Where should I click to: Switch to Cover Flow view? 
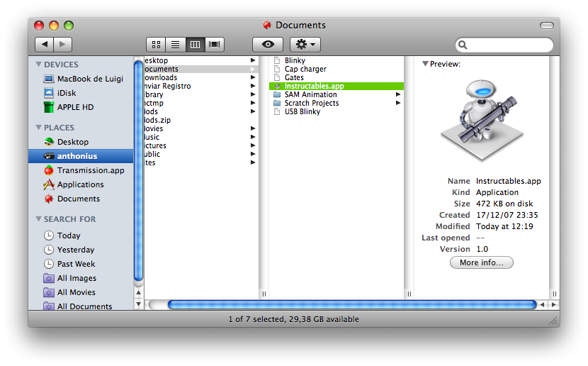pos(215,45)
